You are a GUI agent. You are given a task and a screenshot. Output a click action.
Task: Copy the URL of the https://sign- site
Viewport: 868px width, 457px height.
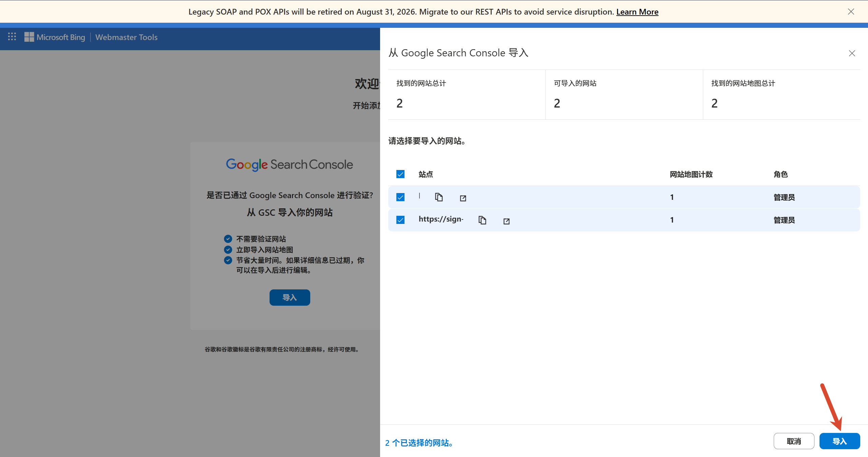click(482, 220)
